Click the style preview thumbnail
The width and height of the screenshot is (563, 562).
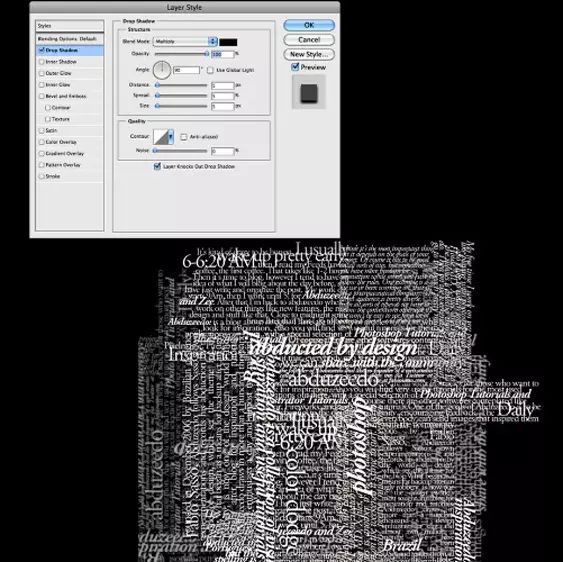pyautogui.click(x=309, y=93)
